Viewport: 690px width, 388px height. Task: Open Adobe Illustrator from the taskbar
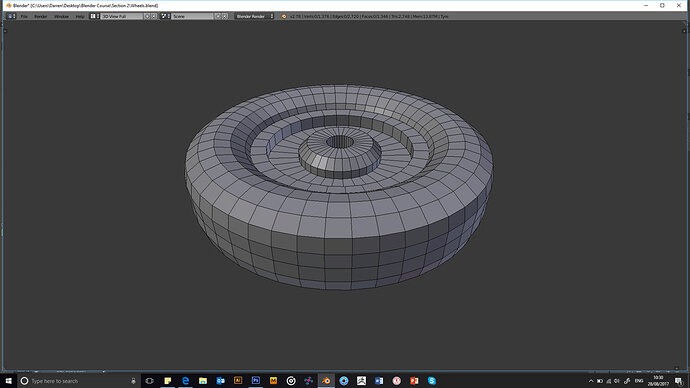coord(238,381)
